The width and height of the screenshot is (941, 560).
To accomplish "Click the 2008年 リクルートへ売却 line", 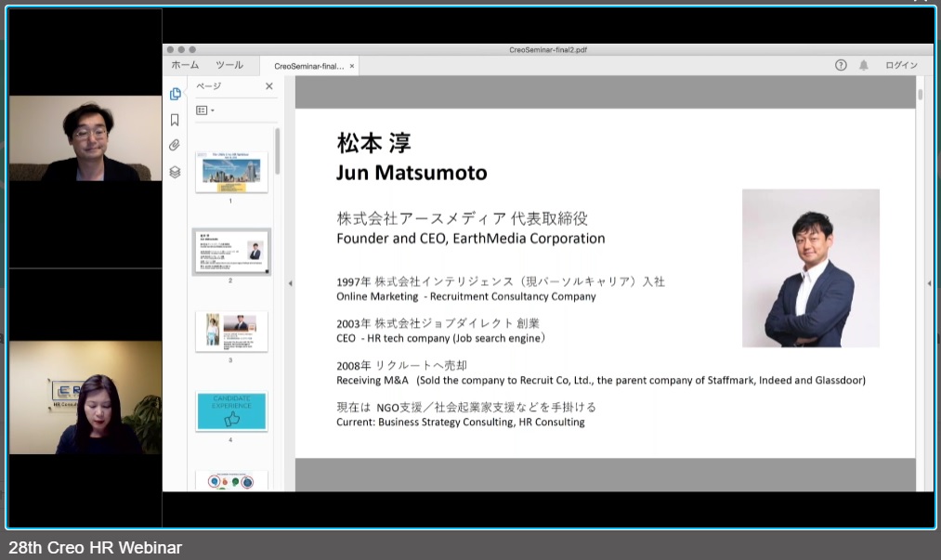I will 401,366.
